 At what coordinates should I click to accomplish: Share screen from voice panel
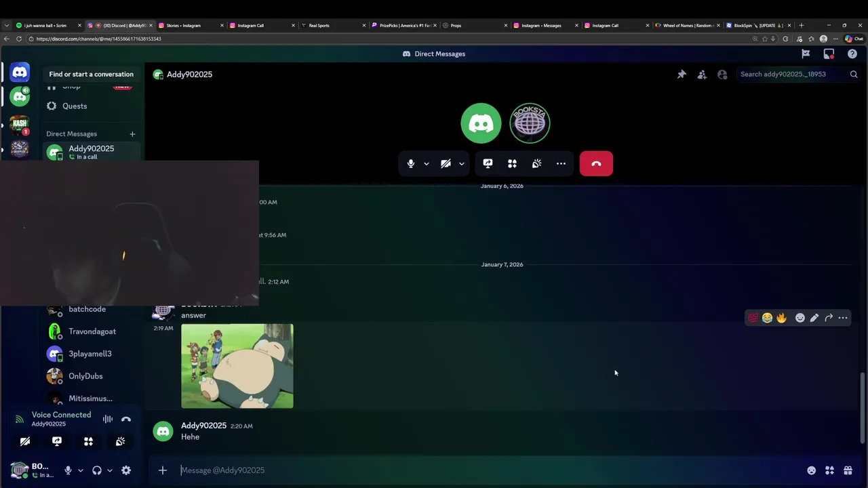pyautogui.click(x=57, y=441)
